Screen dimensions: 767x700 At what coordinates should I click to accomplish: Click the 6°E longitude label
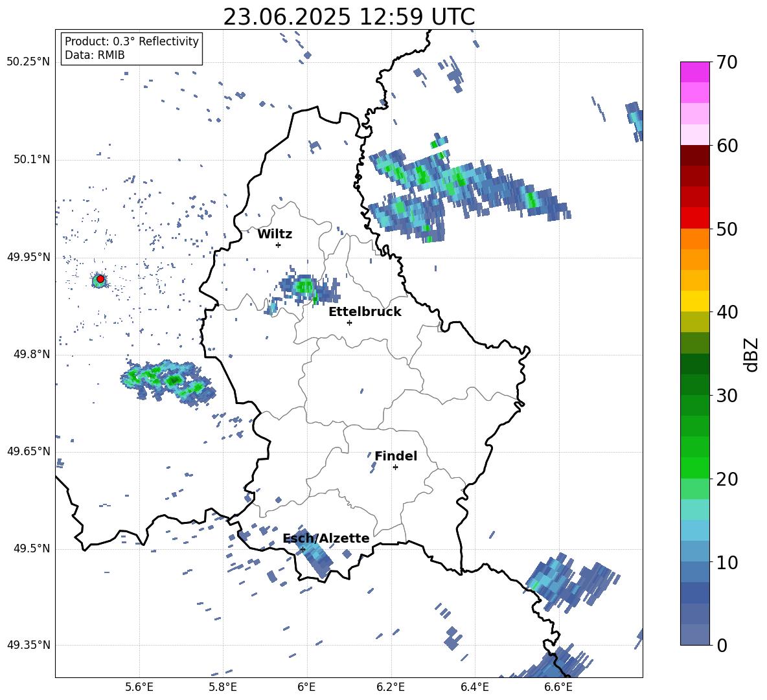[x=306, y=687]
